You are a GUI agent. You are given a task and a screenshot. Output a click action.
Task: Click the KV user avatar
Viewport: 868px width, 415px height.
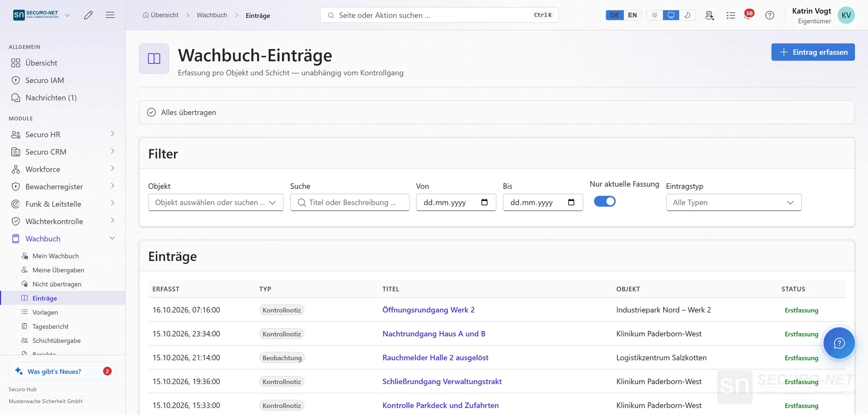pos(846,15)
